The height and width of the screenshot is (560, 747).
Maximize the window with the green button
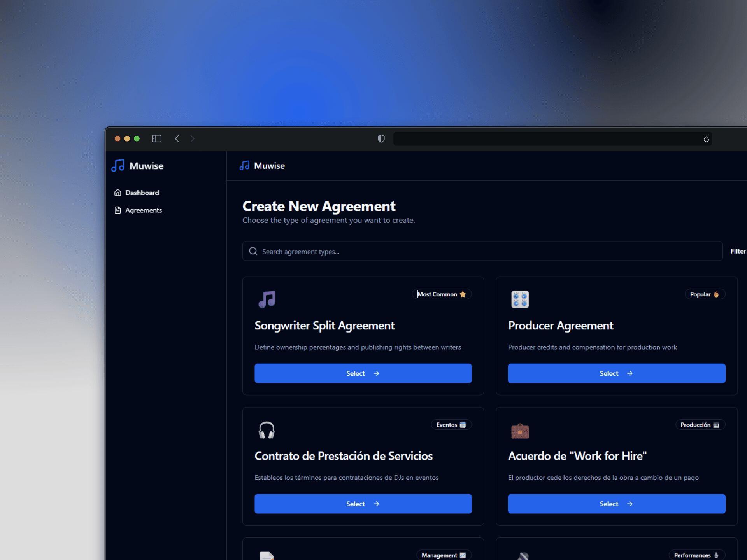(137, 138)
